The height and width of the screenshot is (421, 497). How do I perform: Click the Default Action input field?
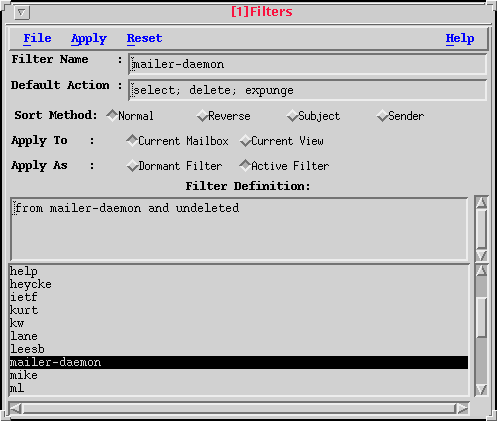pyautogui.click(x=307, y=90)
